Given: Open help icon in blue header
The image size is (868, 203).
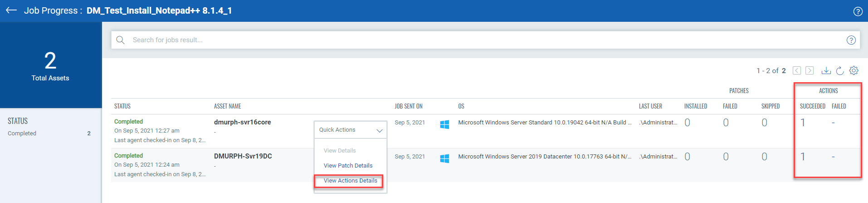Looking at the screenshot, I should click(858, 11).
